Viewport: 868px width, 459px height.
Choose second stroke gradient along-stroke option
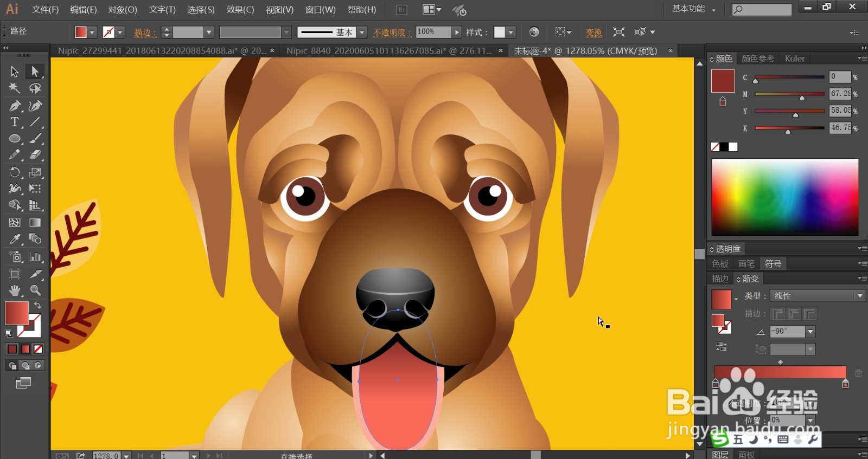pos(794,314)
